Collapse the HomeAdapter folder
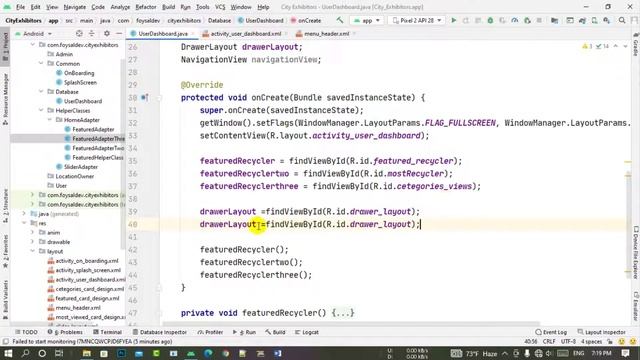This screenshot has width=640, height=360. pyautogui.click(x=49, y=120)
